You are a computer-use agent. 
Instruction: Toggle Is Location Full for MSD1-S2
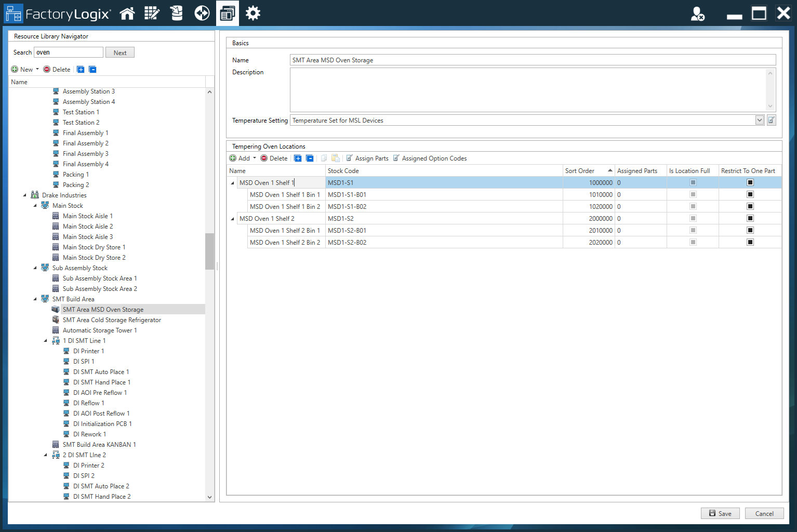(x=693, y=219)
